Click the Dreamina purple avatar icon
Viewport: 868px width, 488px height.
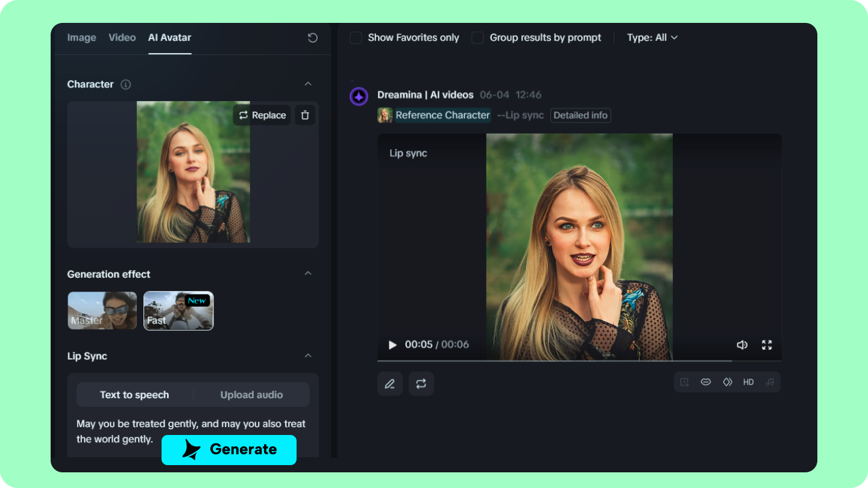(x=359, y=96)
